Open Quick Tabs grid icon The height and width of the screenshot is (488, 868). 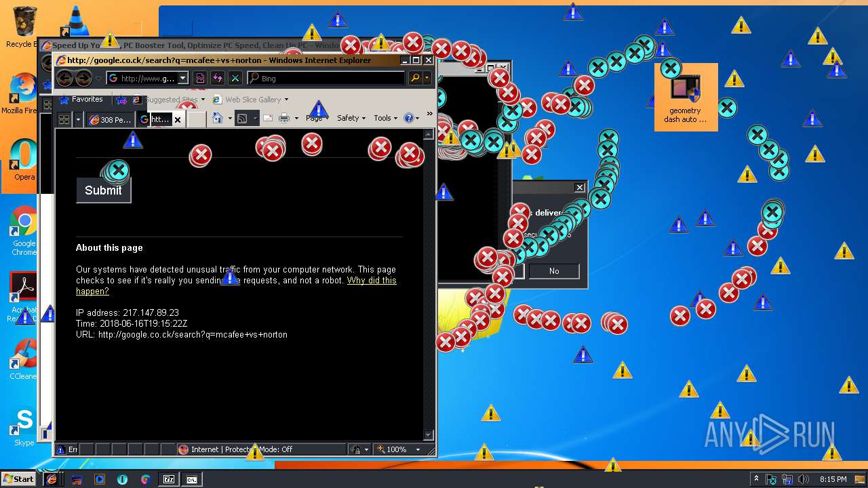(x=64, y=119)
